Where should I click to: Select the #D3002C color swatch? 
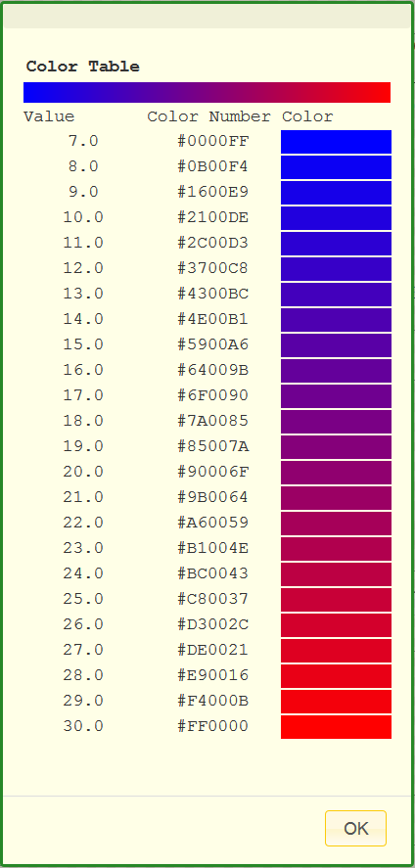(336, 625)
